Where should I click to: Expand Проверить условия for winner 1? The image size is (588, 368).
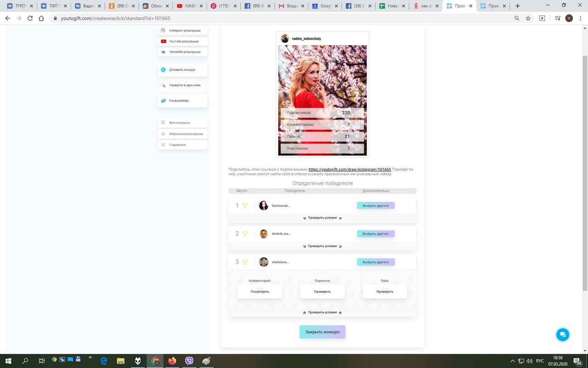pyautogui.click(x=322, y=218)
